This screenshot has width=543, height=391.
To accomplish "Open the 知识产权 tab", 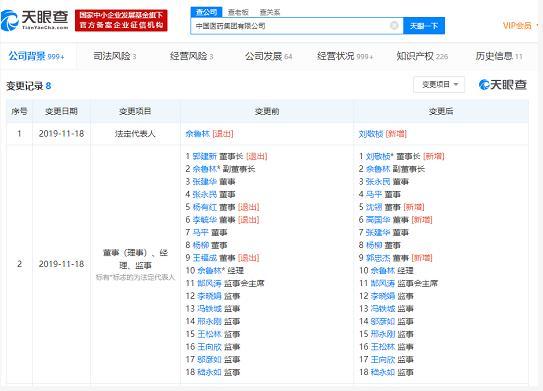I will (422, 56).
